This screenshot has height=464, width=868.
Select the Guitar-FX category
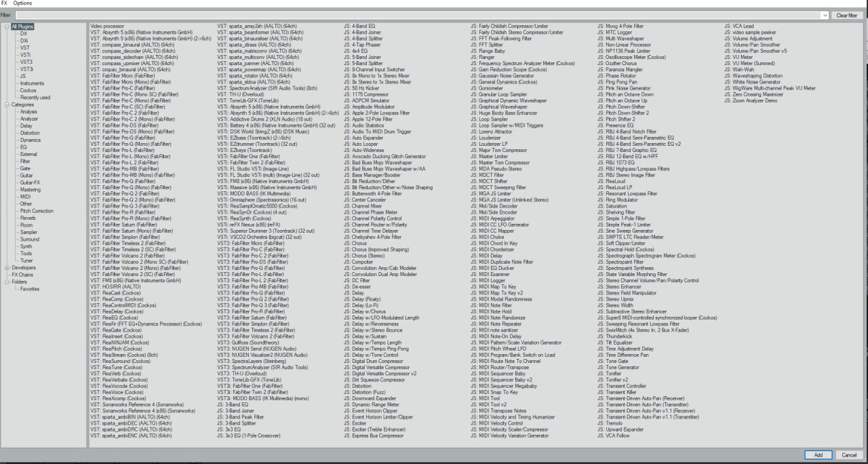point(30,182)
